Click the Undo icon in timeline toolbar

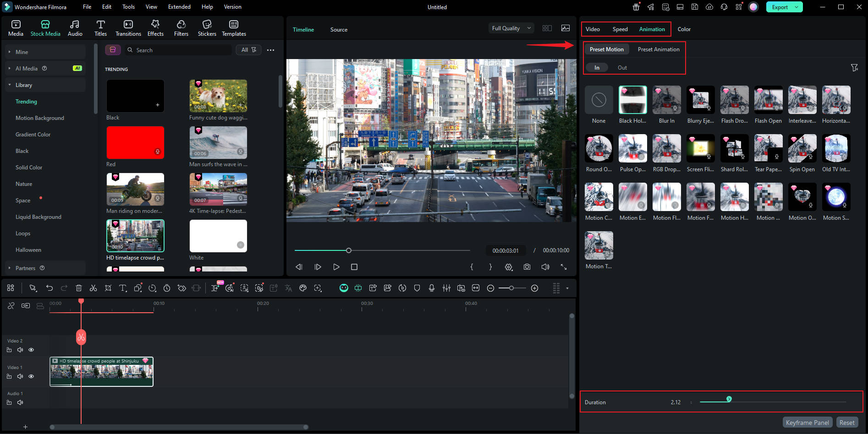(x=49, y=288)
